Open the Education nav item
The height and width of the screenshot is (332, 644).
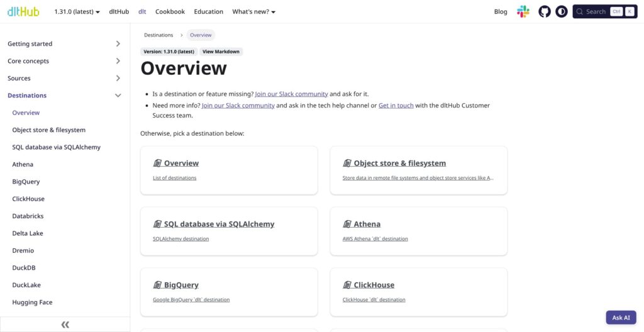pos(209,11)
